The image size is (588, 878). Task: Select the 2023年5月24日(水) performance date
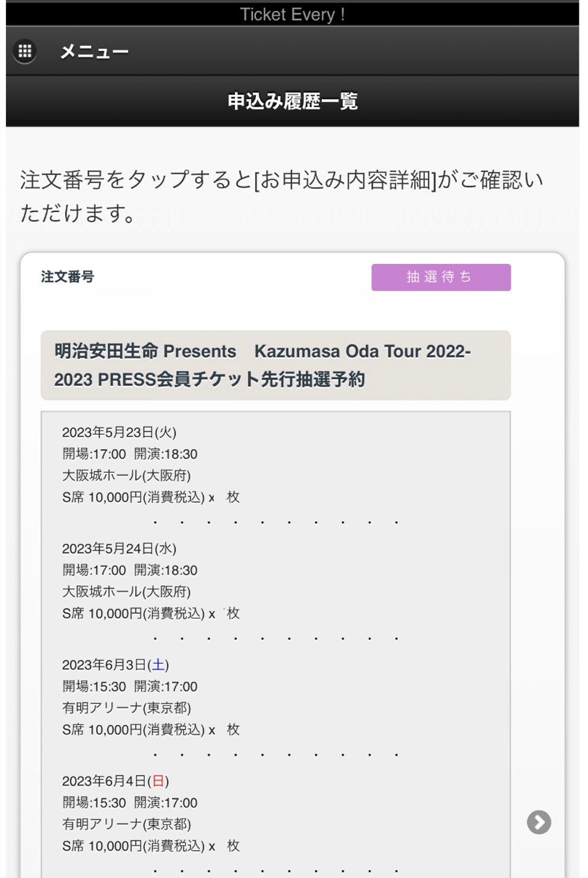point(119,548)
